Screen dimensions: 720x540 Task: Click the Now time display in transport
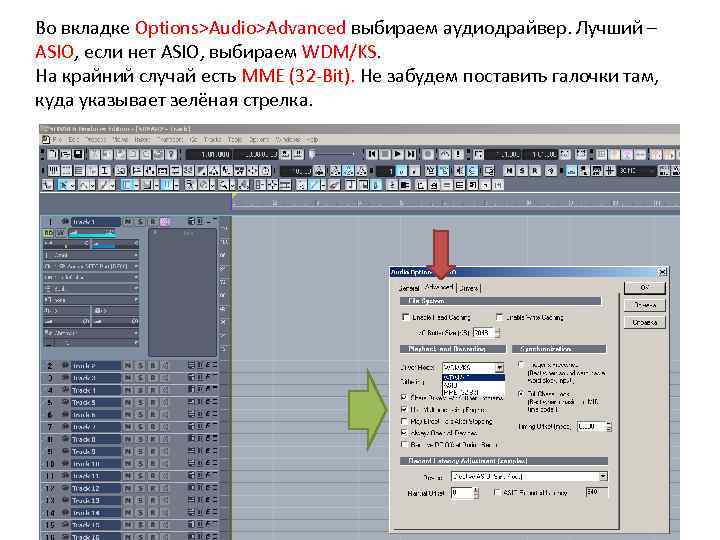209,154
